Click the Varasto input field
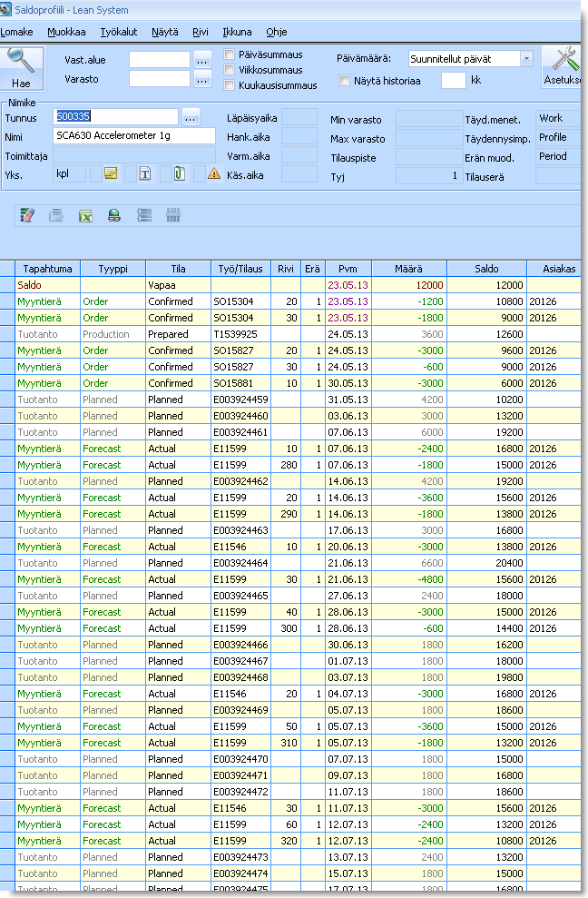The width and height of the screenshot is (588, 898). point(159,79)
